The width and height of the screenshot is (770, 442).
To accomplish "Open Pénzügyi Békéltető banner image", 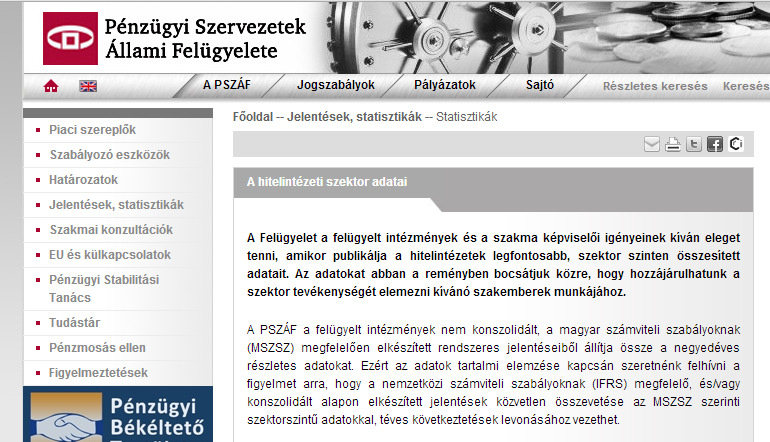I will click(x=118, y=414).
